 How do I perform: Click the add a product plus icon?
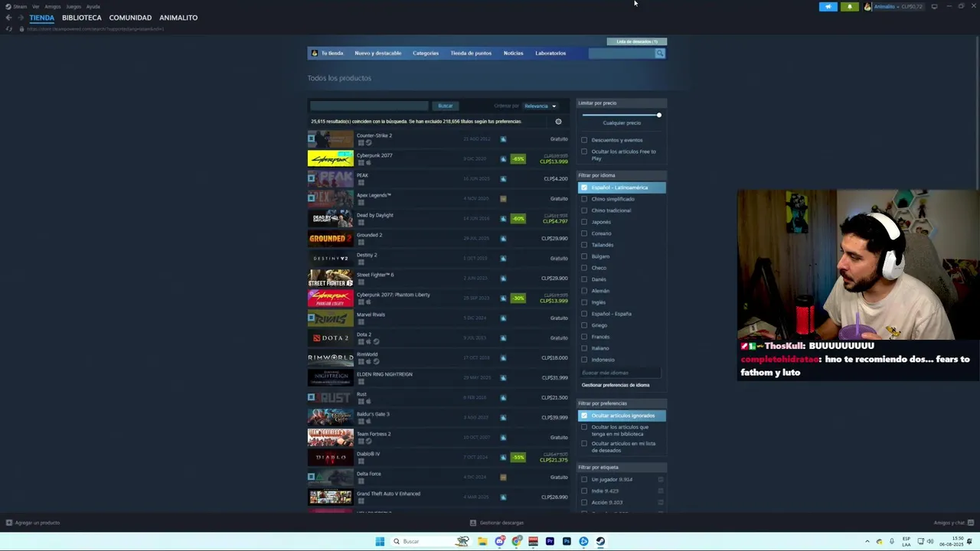coord(9,523)
